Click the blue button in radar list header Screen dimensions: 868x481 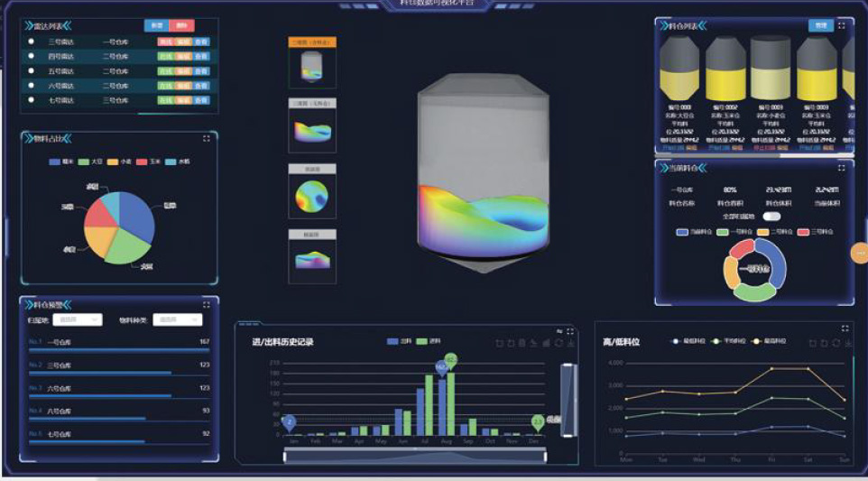(155, 26)
